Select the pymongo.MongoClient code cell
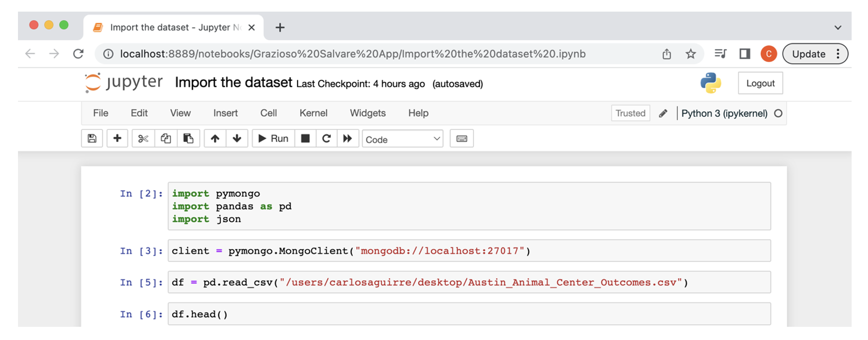The width and height of the screenshot is (868, 340). (469, 251)
